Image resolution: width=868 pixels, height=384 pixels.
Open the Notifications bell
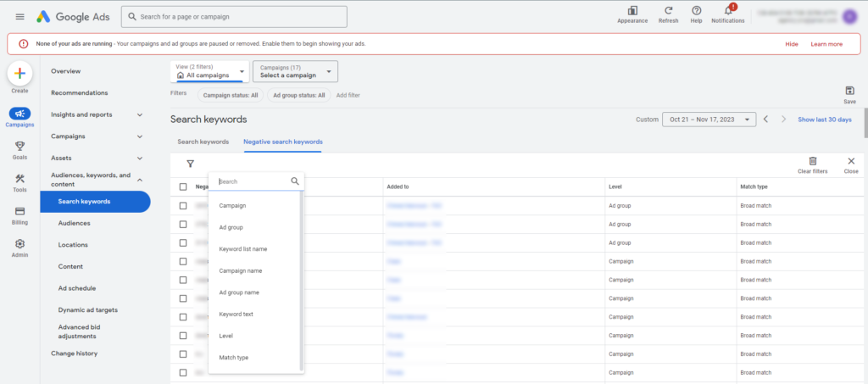point(727,11)
